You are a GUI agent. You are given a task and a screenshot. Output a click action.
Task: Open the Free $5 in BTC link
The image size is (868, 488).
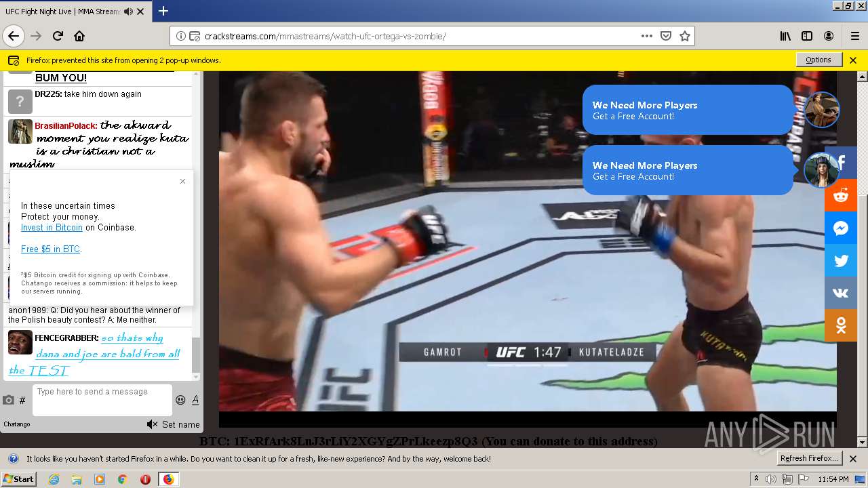[x=50, y=249]
